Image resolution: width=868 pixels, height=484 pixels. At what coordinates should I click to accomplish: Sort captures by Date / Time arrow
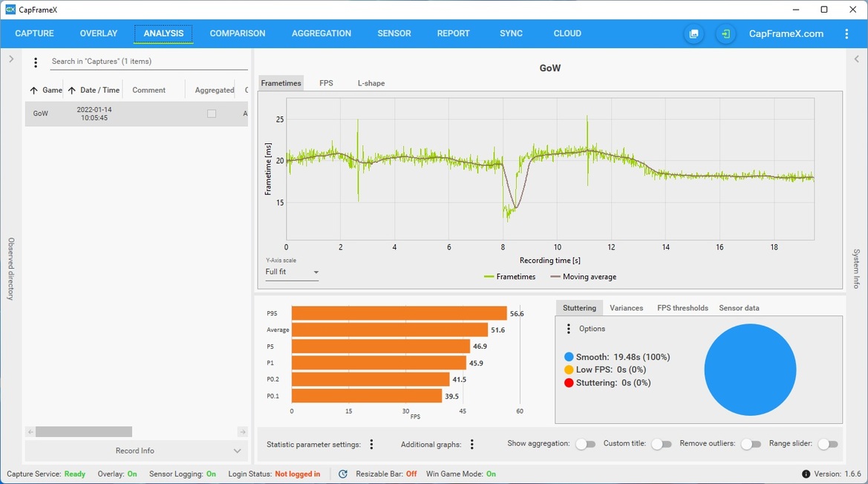pyautogui.click(x=71, y=90)
